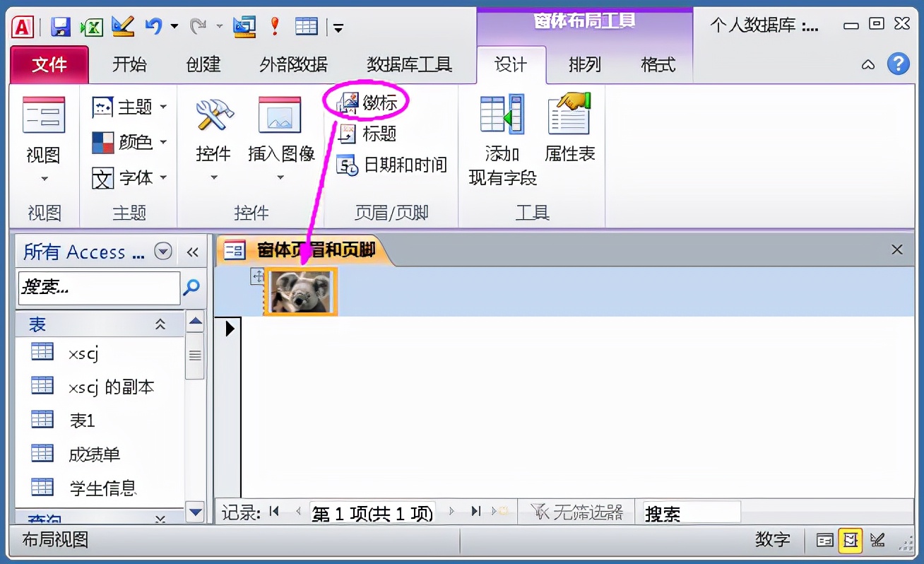The height and width of the screenshot is (564, 924).
Task: Run a search with the magnifier button
Action: point(191,288)
